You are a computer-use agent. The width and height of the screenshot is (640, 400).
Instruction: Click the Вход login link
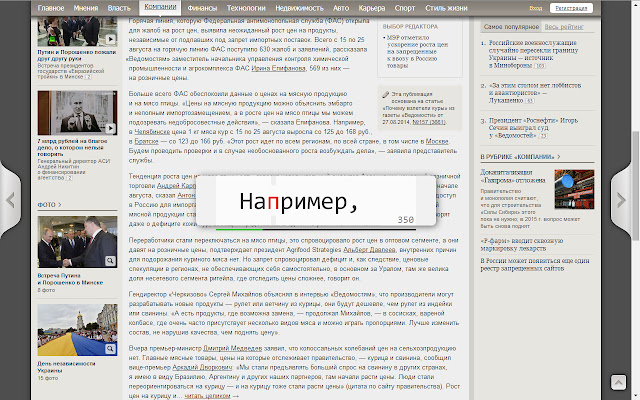536,8
